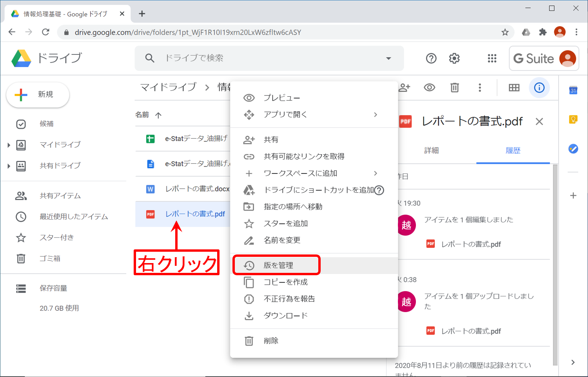Open 候補 in the sidebar
This screenshot has height=377, width=588.
click(46, 124)
